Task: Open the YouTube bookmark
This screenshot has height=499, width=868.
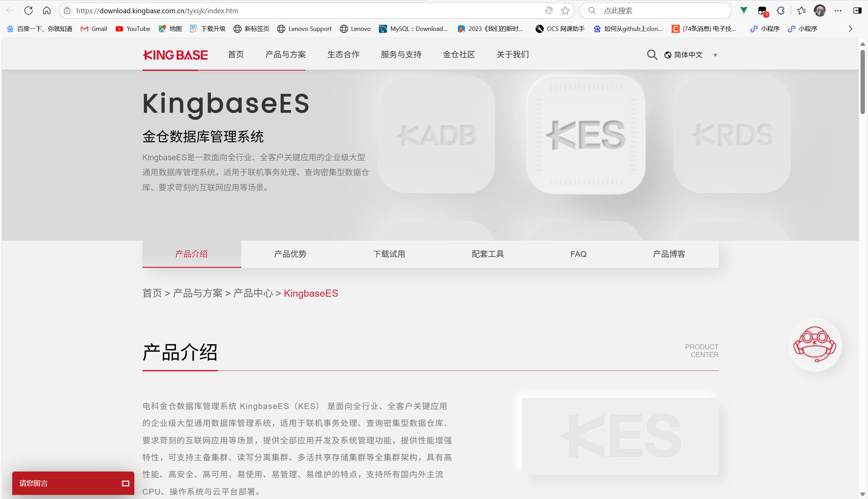Action: coord(133,29)
